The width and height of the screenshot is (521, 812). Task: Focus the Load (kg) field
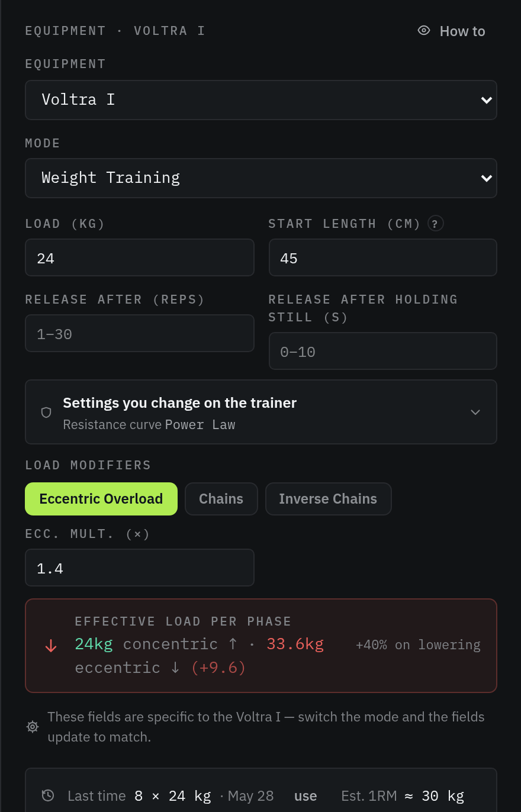(x=140, y=257)
